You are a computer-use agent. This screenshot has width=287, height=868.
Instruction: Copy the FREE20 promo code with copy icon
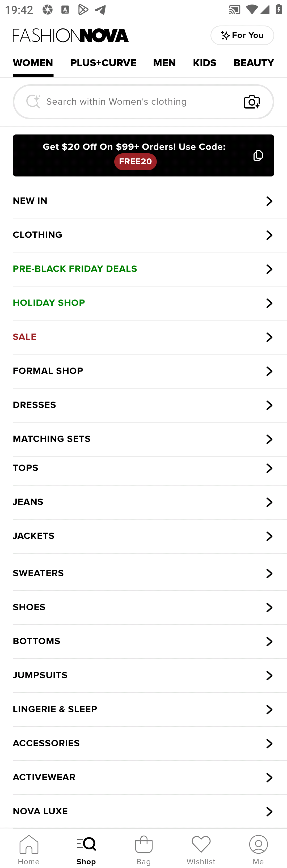[x=258, y=155]
